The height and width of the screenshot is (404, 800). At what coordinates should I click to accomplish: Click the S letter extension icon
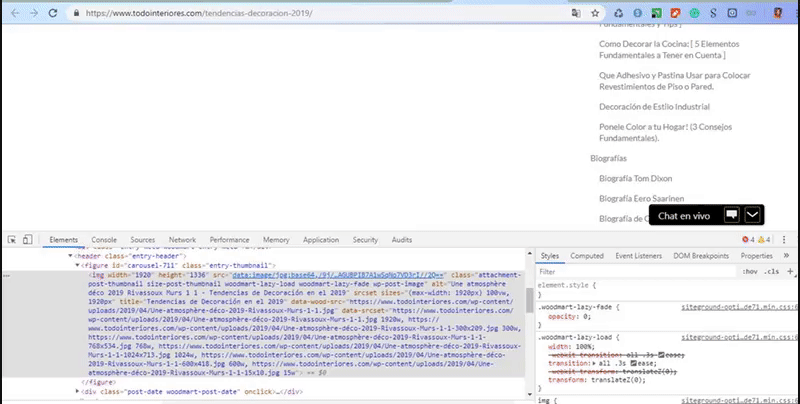point(713,13)
